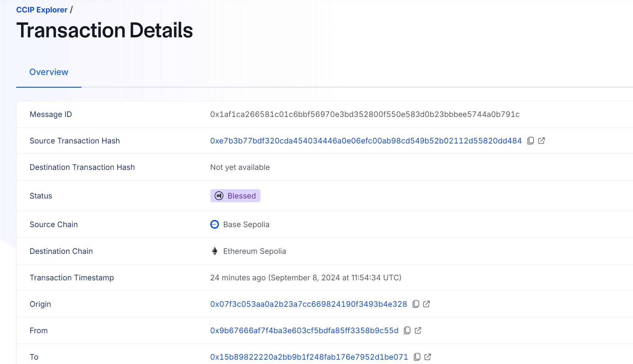The width and height of the screenshot is (633, 364).
Task: Open the To address 0x15b89822 link
Action: 309,357
